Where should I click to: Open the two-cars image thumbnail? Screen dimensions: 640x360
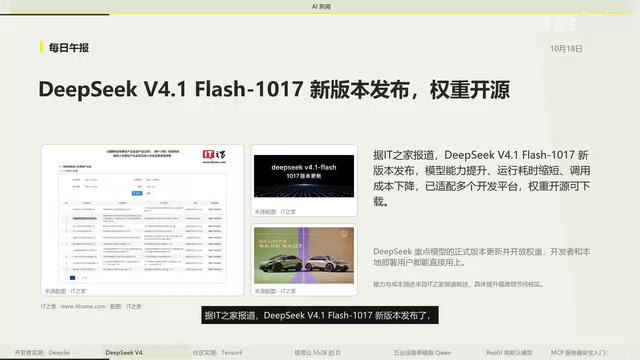[304, 255]
